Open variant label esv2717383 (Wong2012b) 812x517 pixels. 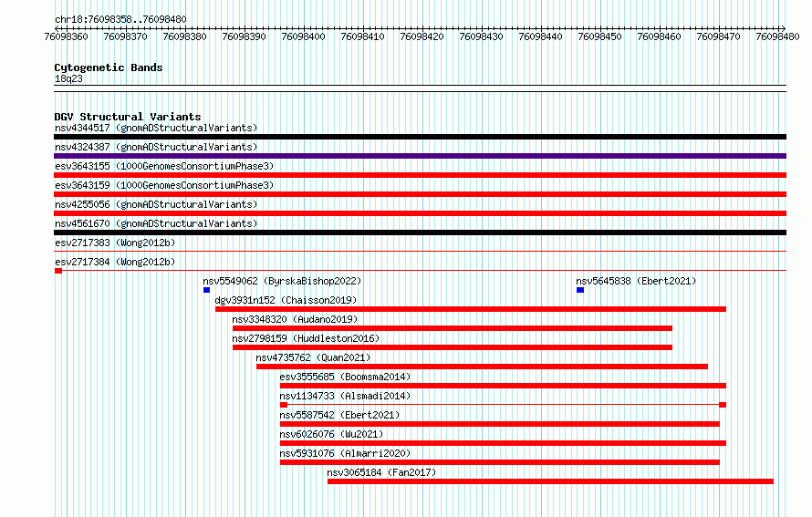pyautogui.click(x=115, y=243)
